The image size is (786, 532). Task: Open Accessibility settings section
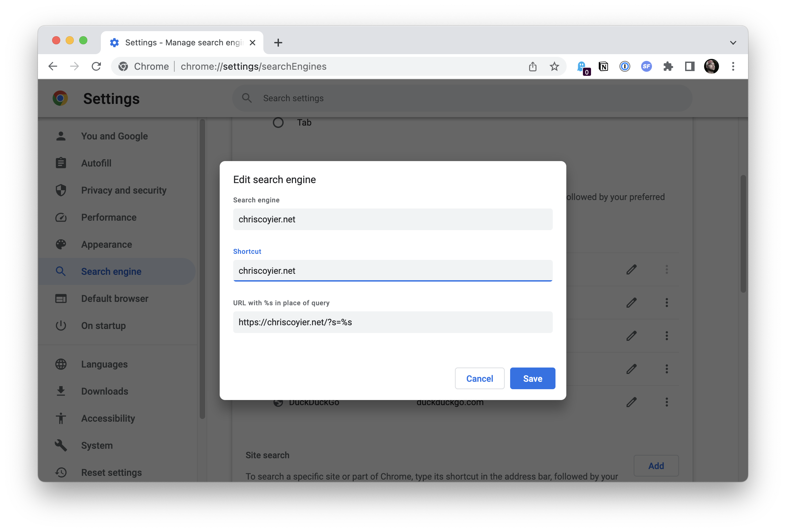pyautogui.click(x=117, y=418)
